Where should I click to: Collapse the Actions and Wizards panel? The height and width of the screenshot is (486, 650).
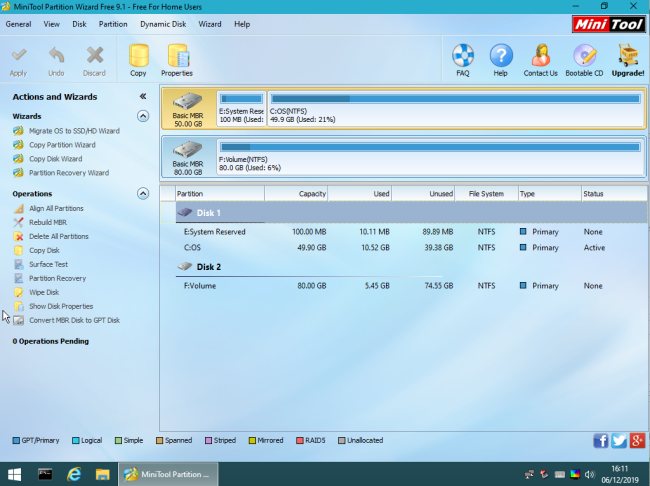point(143,97)
